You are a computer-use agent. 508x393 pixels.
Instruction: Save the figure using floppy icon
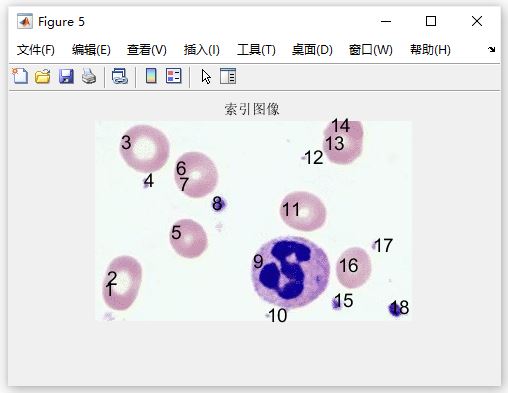click(x=66, y=76)
